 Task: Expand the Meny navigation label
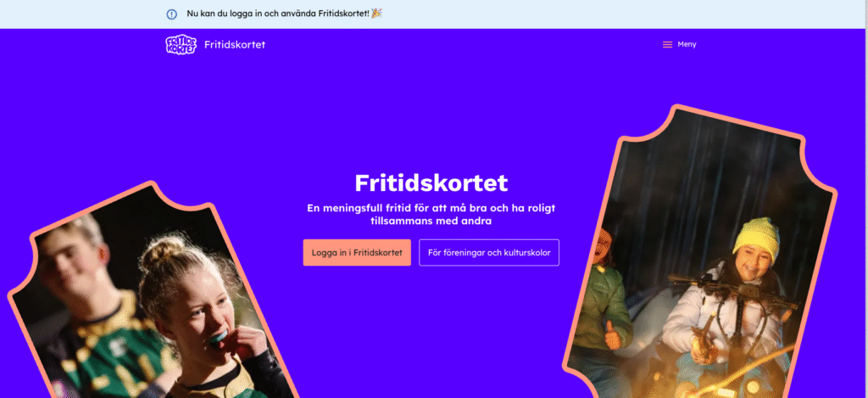687,44
